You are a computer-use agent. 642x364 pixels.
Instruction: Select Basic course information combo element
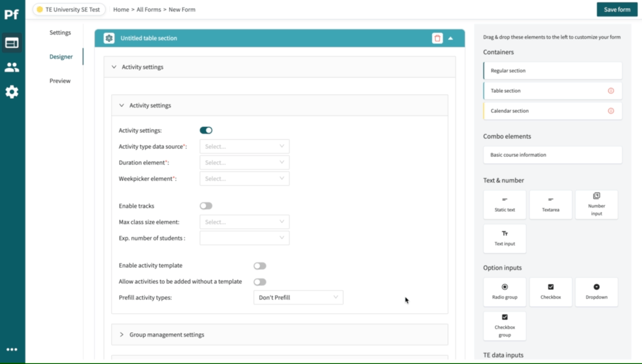coord(553,155)
